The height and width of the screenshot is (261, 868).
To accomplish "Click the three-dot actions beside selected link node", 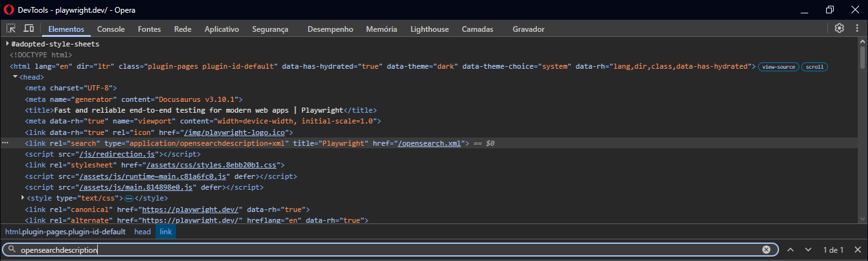I will [5, 143].
